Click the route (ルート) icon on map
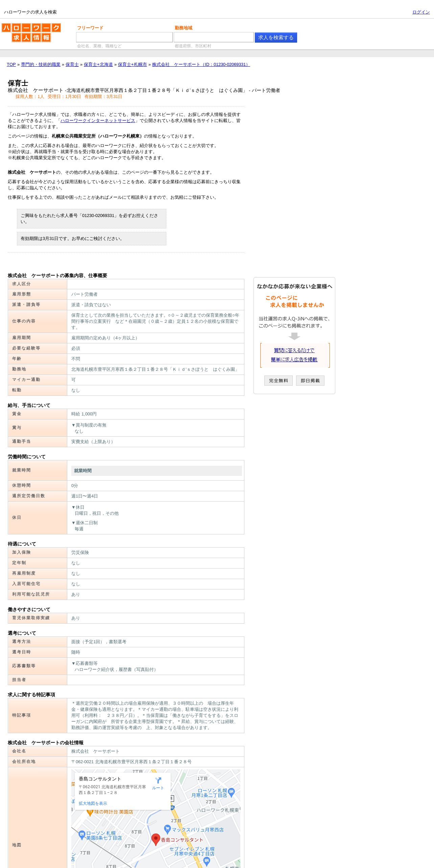This screenshot has width=434, height=868. tap(158, 780)
